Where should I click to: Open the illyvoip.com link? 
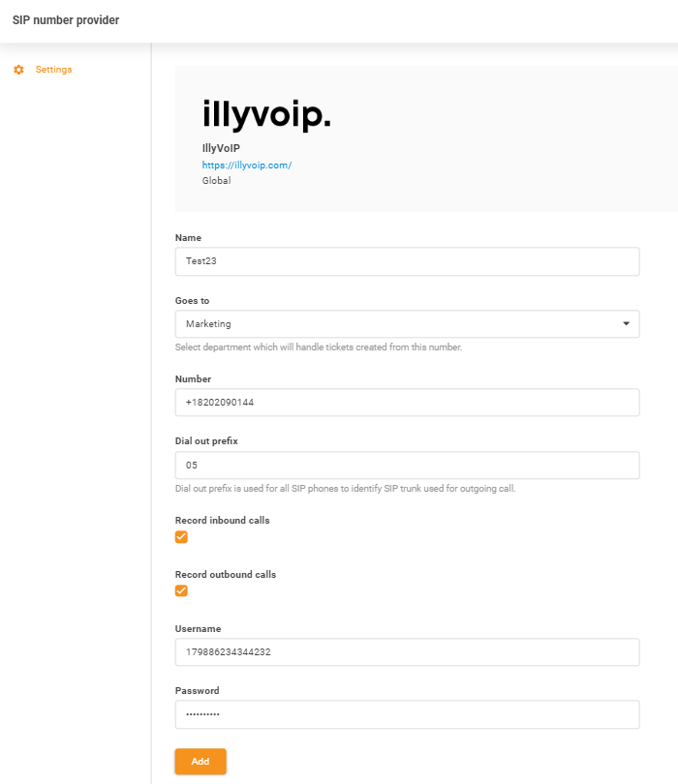[x=245, y=165]
